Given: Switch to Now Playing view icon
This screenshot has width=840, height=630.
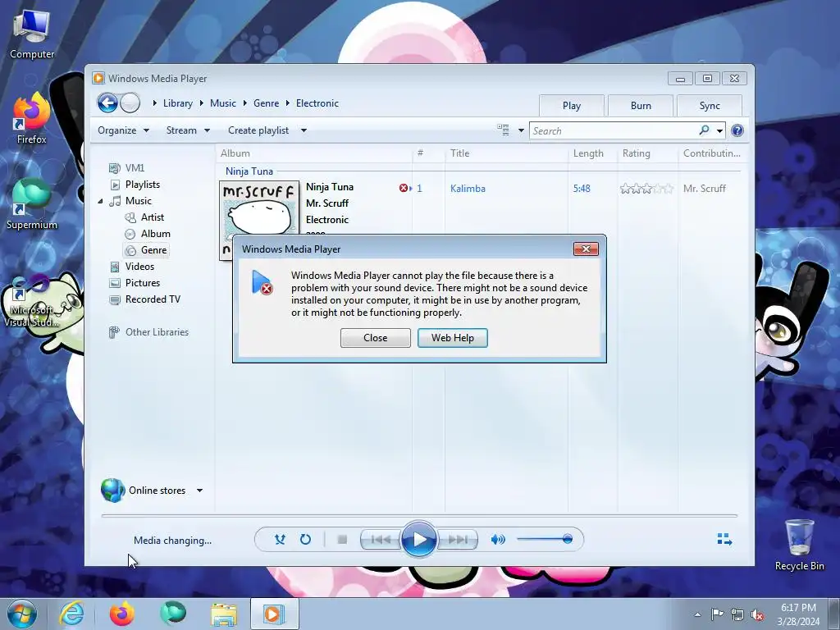Looking at the screenshot, I should [724, 539].
